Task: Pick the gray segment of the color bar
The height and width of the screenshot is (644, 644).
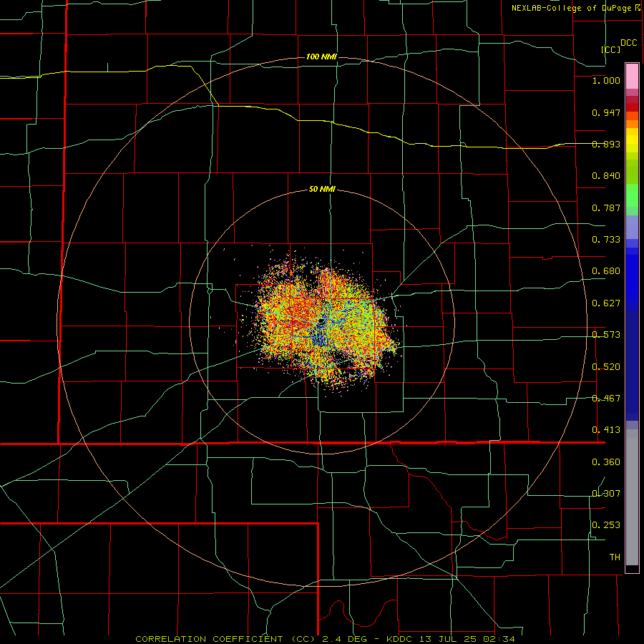Action: tap(632, 497)
